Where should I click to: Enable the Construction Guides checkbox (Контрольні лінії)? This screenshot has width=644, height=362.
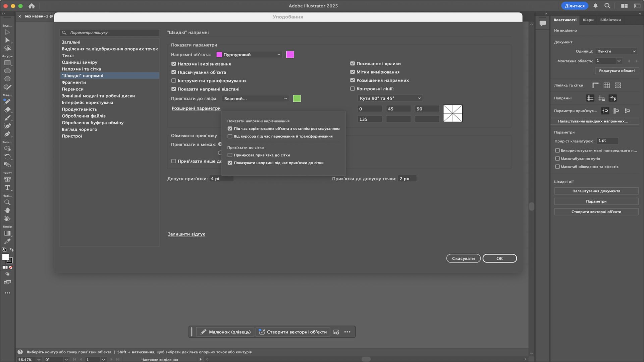pos(352,89)
